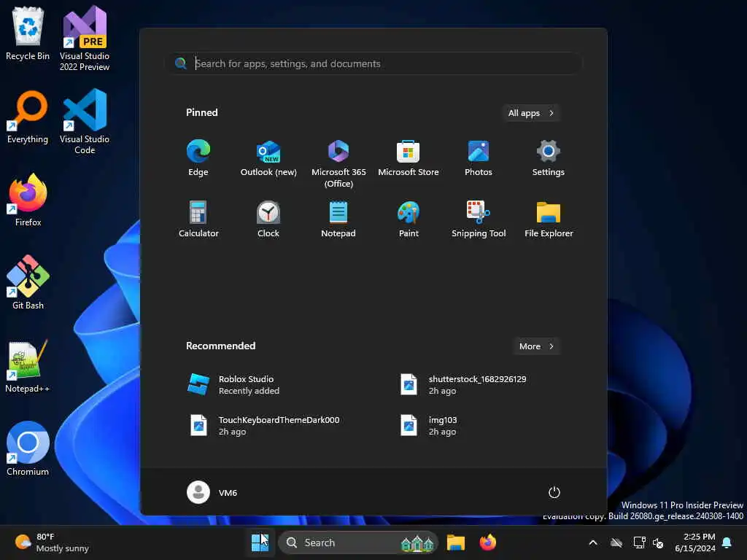Open Settings from pinned apps
Viewport: 747px width, 560px height.
549,158
